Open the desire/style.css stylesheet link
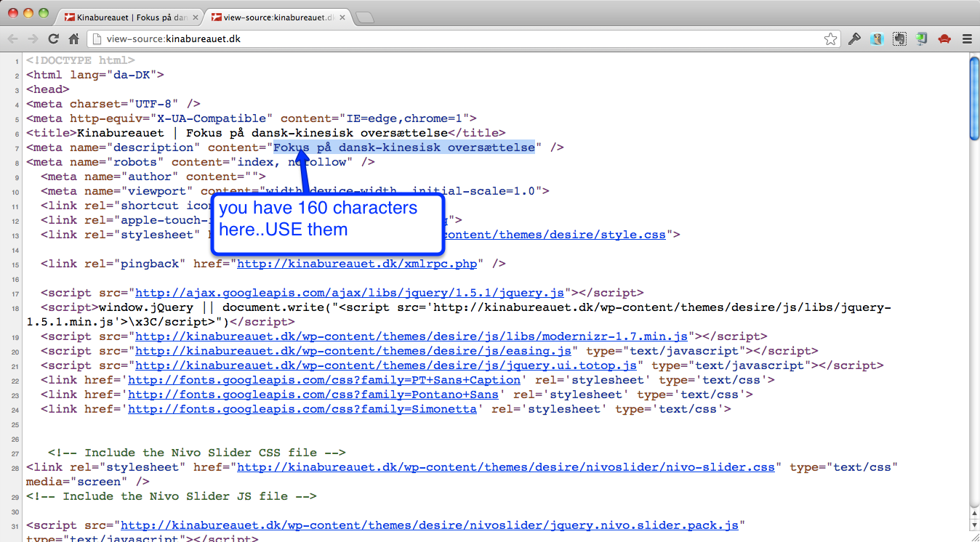980x542 pixels. (556, 235)
